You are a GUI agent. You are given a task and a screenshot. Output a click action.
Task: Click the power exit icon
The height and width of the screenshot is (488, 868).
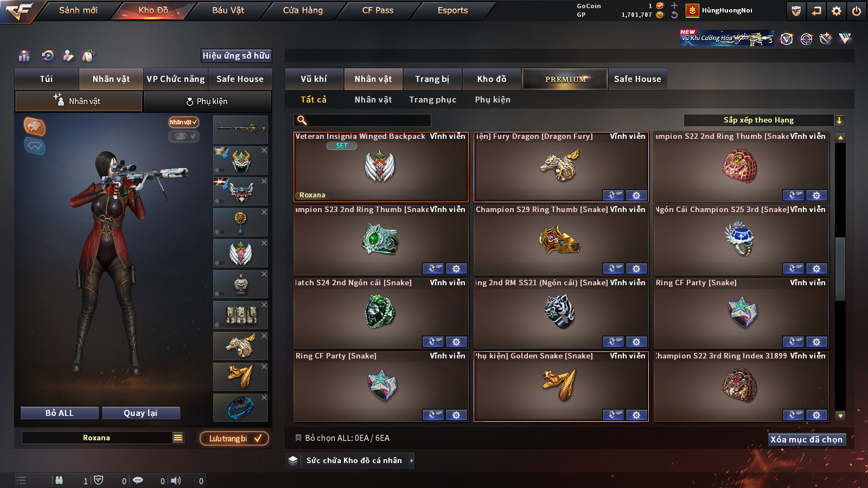tap(857, 11)
